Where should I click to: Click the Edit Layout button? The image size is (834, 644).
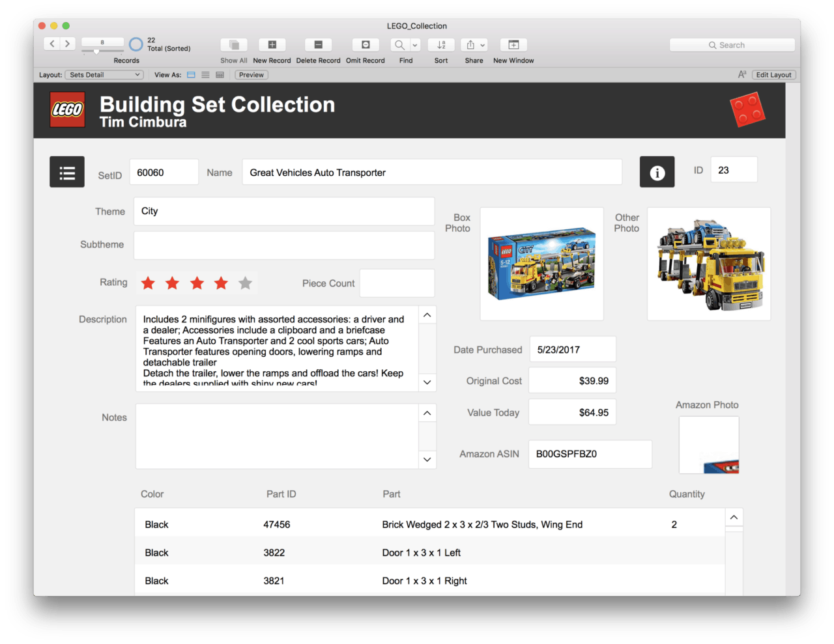773,75
